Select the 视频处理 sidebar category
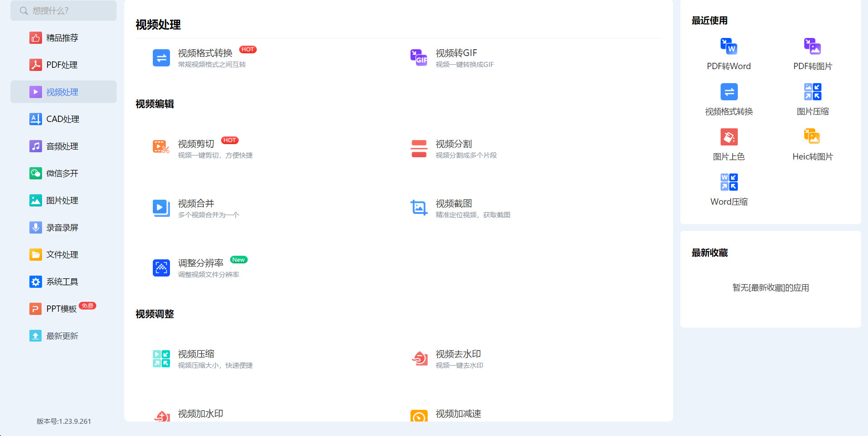This screenshot has height=436, width=868. click(x=63, y=92)
